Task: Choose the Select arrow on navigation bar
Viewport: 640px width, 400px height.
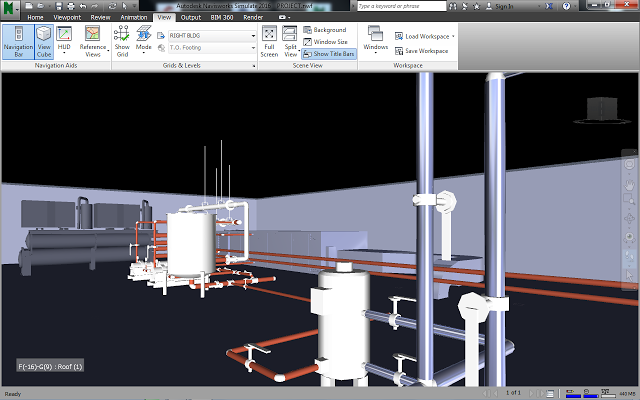Action: tap(629, 275)
